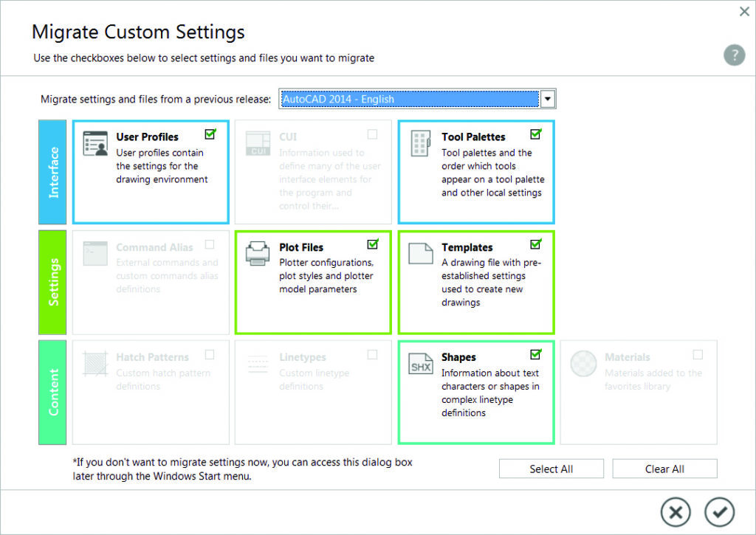Screen dimensions: 756x535
Task: Click the AutoCAD 2014 - English combo box
Action: tap(410, 99)
